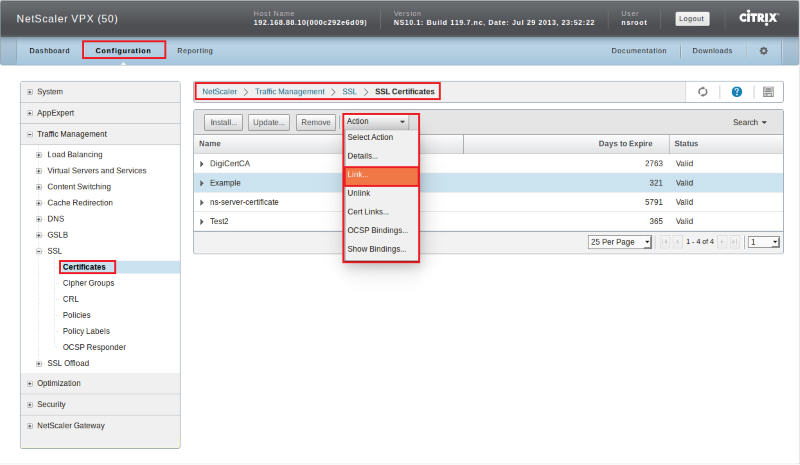The width and height of the screenshot is (800, 465).
Task: Click the refresh icon in breadcrumb bar
Action: point(703,92)
